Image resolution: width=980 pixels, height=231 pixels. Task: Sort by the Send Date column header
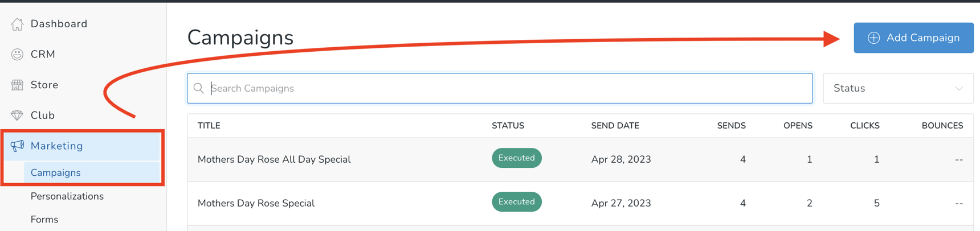coord(615,126)
